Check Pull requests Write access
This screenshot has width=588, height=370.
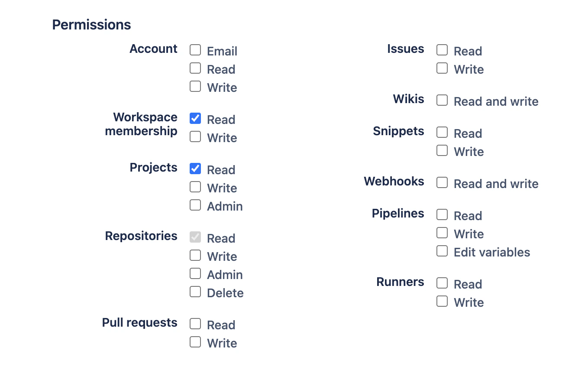pos(195,342)
